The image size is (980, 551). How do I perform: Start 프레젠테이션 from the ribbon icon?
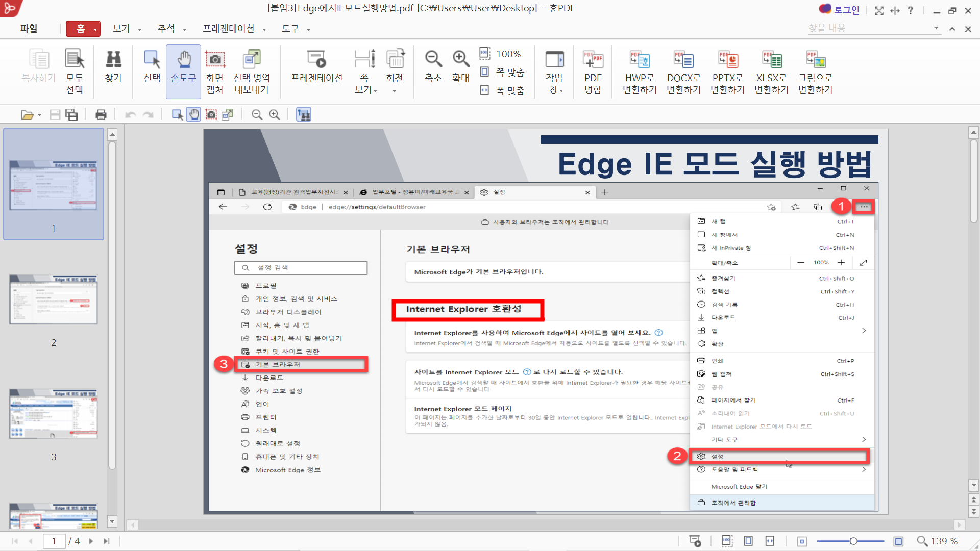pyautogui.click(x=316, y=66)
